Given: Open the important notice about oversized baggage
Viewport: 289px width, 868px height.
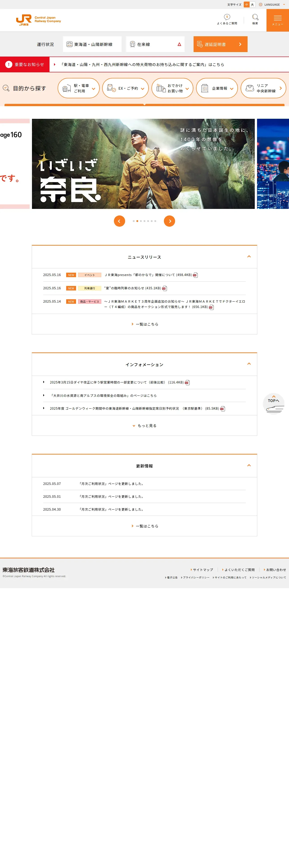Looking at the screenshot, I should click(x=142, y=64).
